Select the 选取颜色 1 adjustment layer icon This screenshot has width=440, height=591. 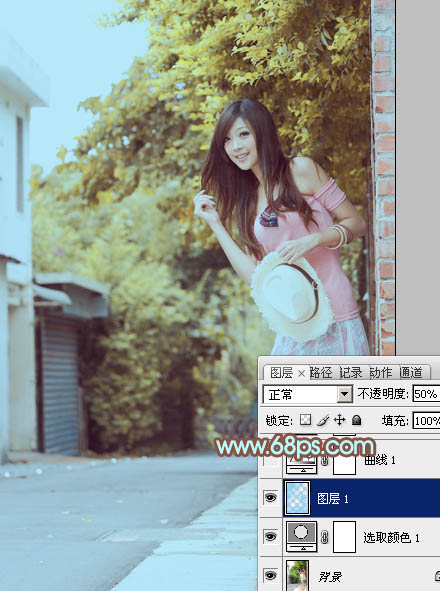(302, 536)
